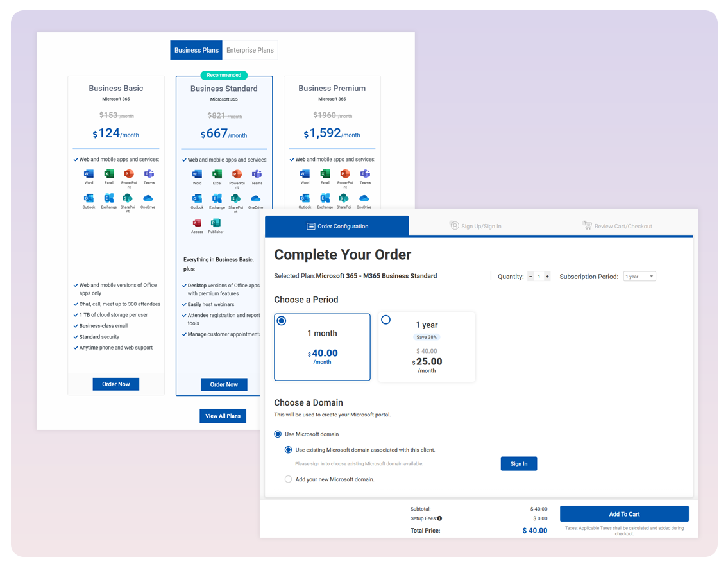This screenshot has width=728, height=573.
Task: Click PowerPoint icon in Business Basic plan
Action: 129,174
